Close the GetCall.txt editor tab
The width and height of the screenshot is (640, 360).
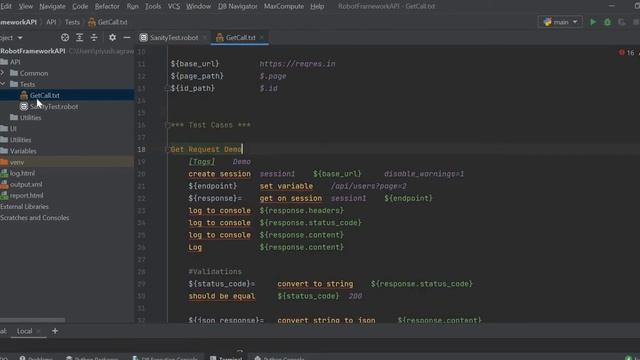click(x=262, y=38)
